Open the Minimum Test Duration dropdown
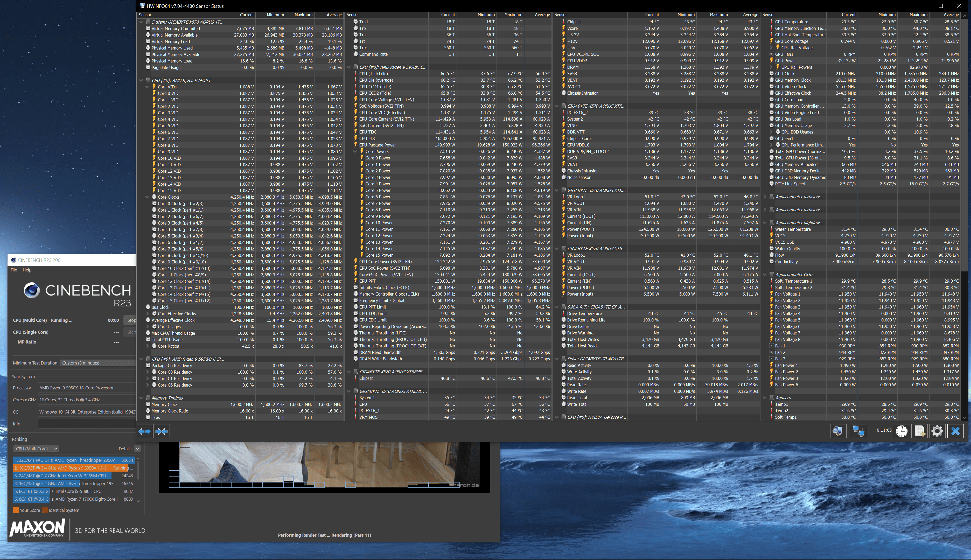The width and height of the screenshot is (971, 560). click(x=98, y=363)
